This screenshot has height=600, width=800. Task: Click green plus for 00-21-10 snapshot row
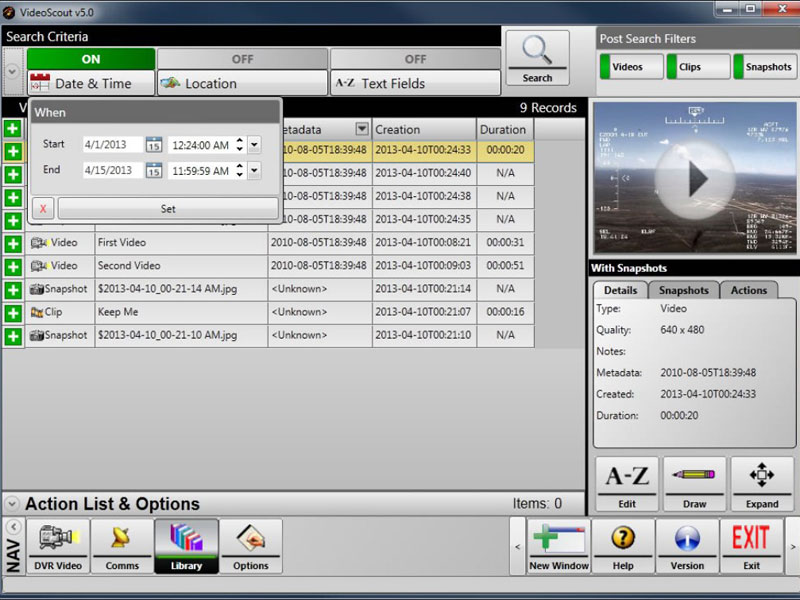pos(13,336)
